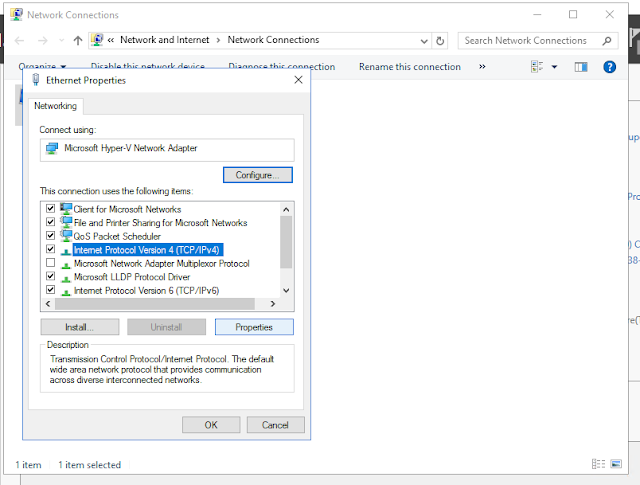This screenshot has width=640, height=485.
Task: Uncheck Microsoft LLDP Protocol Driver checkbox
Action: tap(50, 276)
